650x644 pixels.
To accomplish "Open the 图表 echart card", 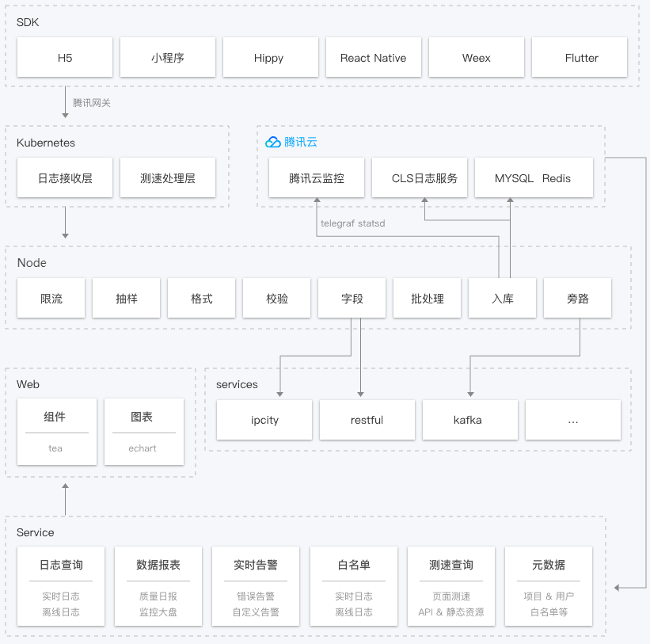I will coord(144,432).
